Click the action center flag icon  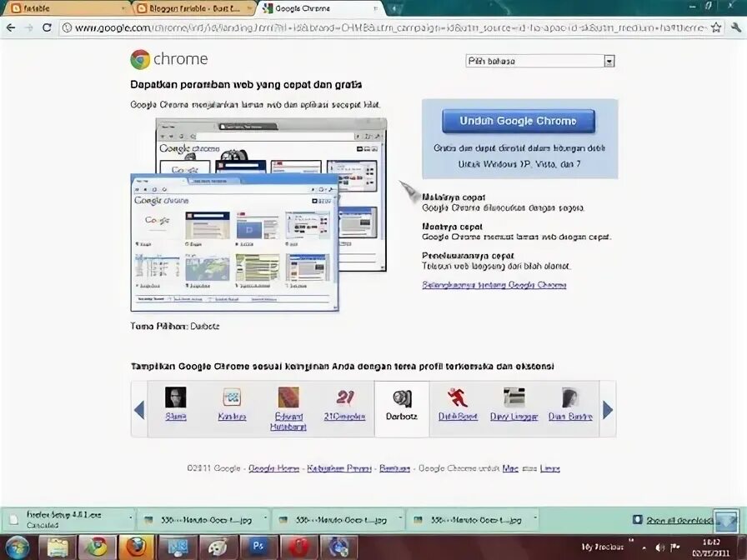675,547
